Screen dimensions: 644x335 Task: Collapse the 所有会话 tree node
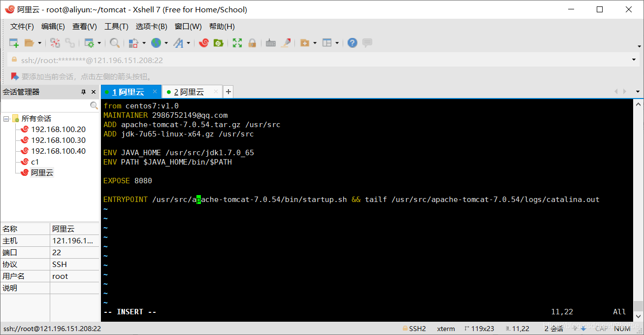tap(6, 119)
